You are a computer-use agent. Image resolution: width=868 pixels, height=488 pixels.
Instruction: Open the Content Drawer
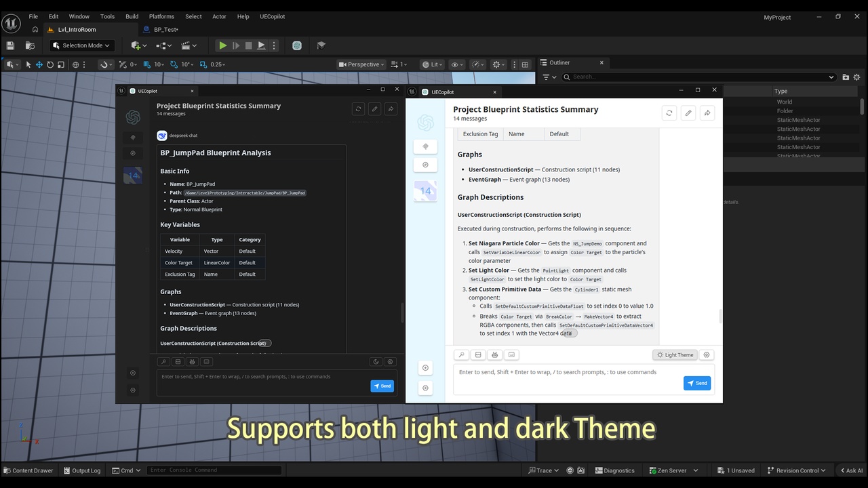(28, 470)
